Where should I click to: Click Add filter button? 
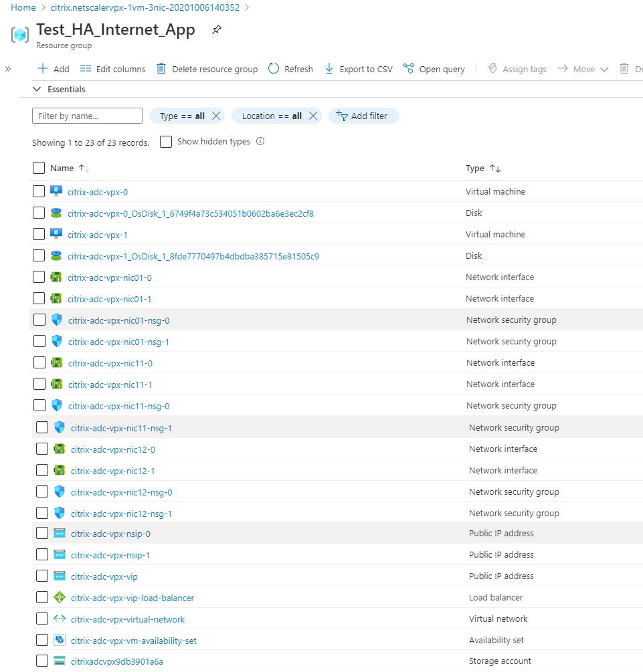364,116
